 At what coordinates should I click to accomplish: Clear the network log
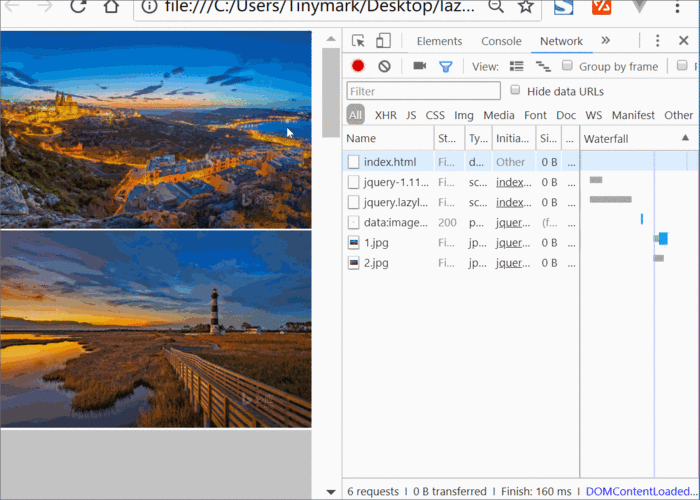click(384, 66)
